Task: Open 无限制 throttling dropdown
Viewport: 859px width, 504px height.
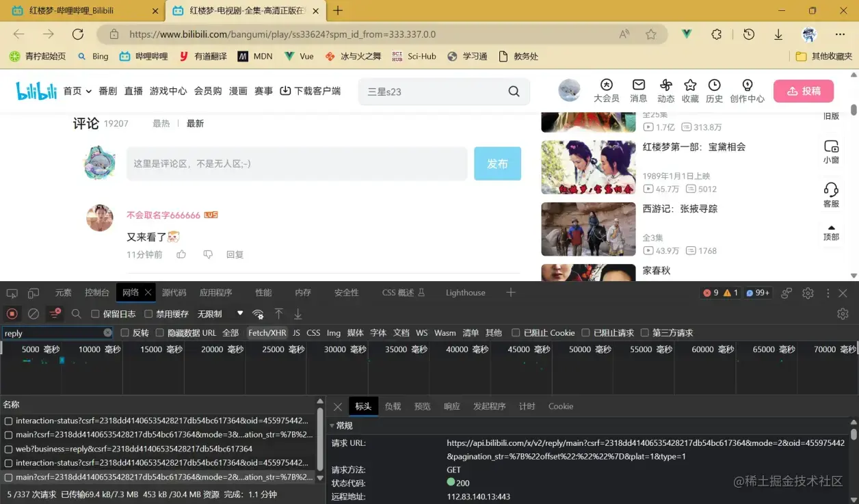Action: (x=220, y=314)
